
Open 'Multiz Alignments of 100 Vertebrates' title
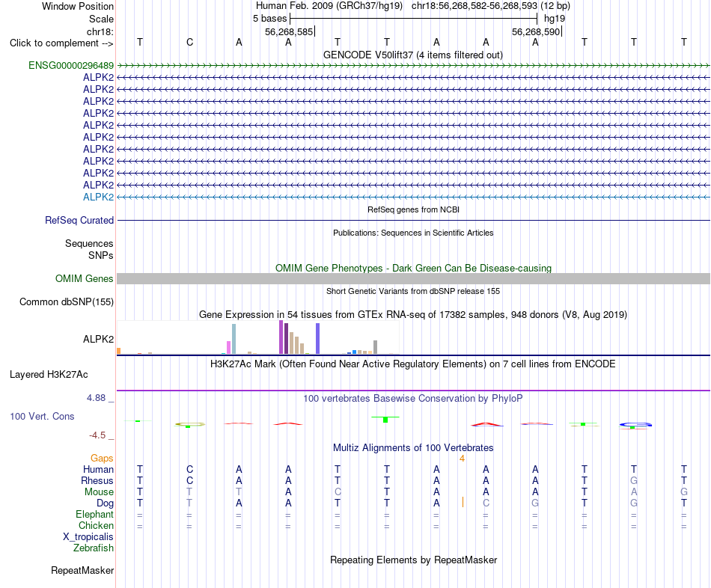pyautogui.click(x=413, y=448)
